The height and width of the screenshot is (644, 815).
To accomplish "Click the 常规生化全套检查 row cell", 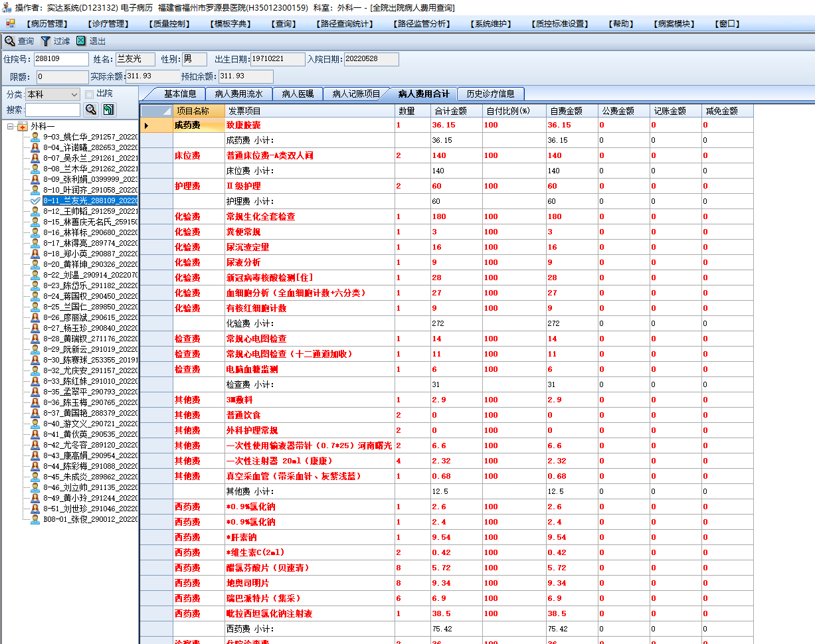I will (x=310, y=216).
